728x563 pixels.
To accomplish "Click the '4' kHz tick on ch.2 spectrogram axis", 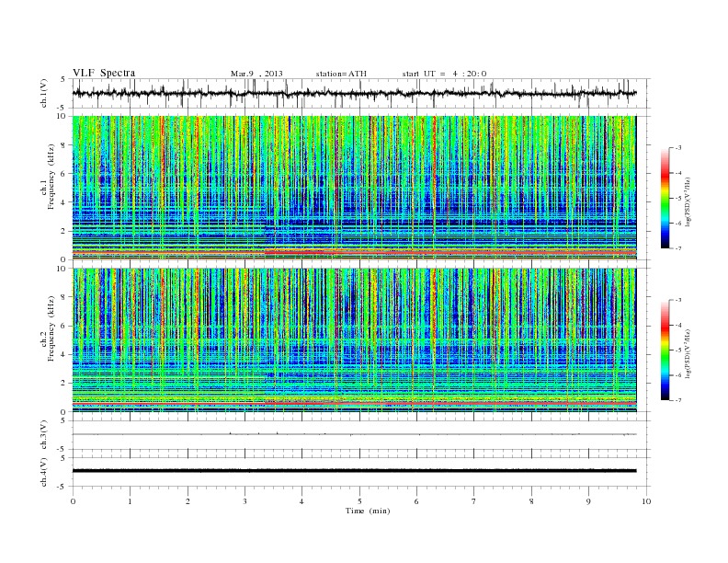I will point(63,354).
